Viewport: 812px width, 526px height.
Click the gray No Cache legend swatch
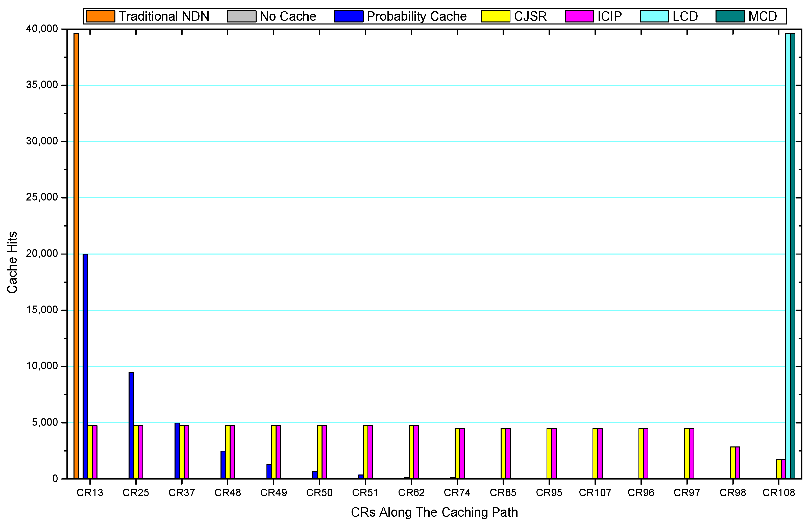[241, 16]
